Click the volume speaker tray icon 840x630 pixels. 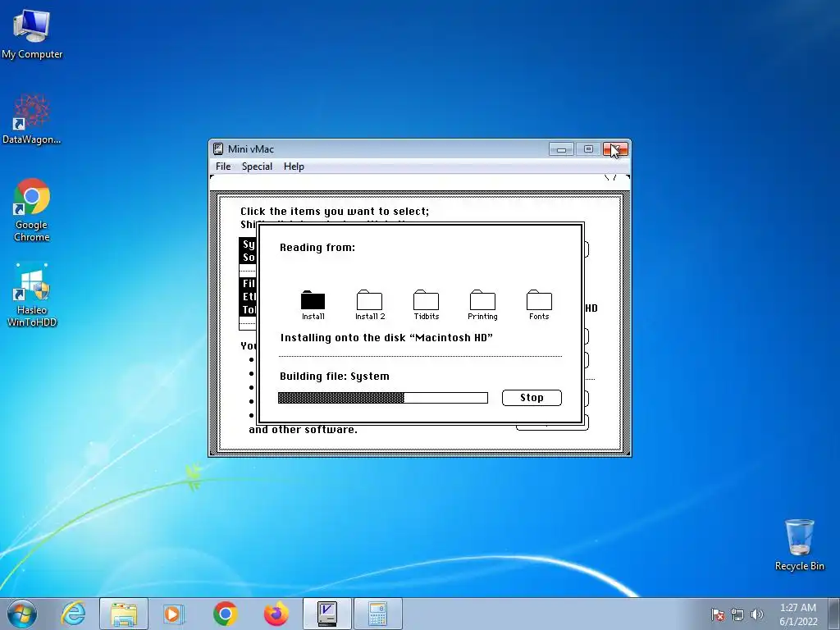757,614
